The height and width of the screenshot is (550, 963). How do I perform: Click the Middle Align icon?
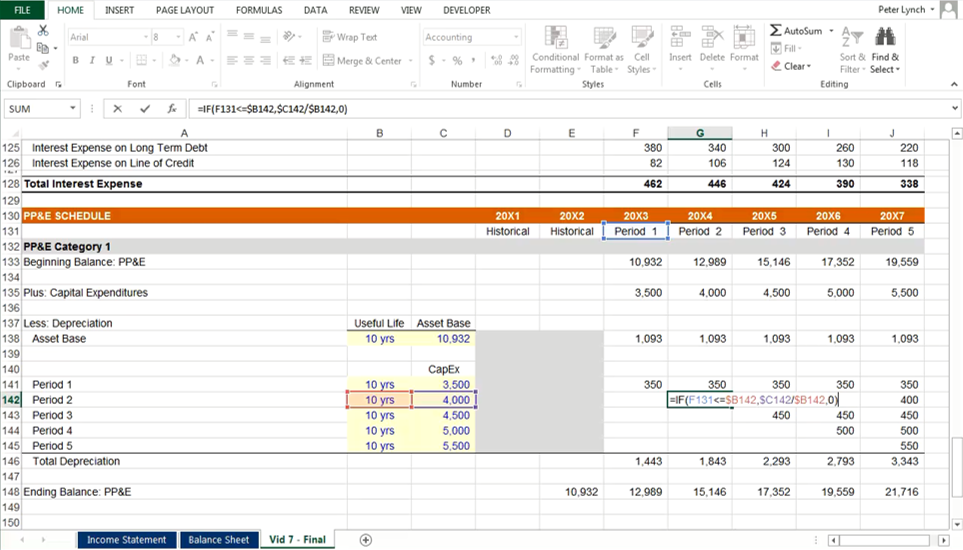[249, 36]
